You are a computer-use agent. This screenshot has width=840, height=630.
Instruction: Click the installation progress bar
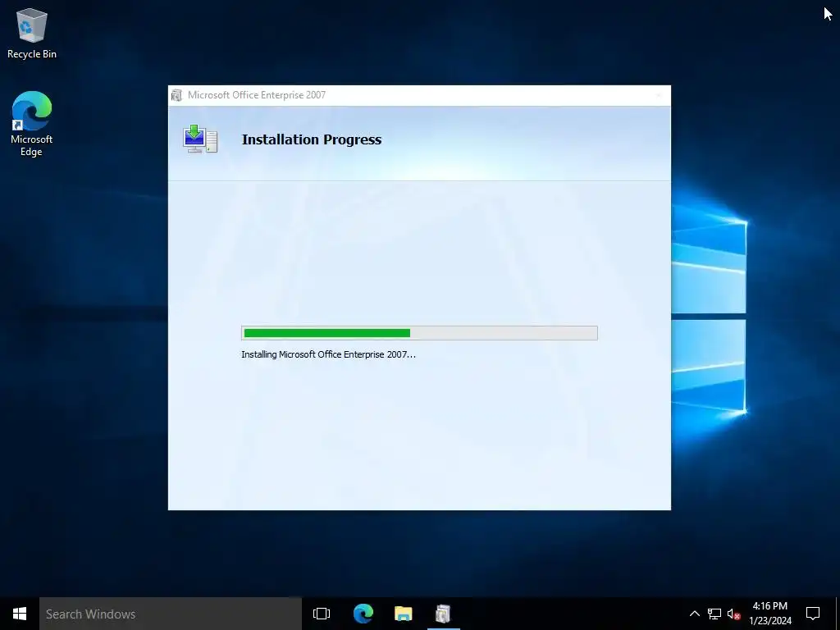point(419,333)
